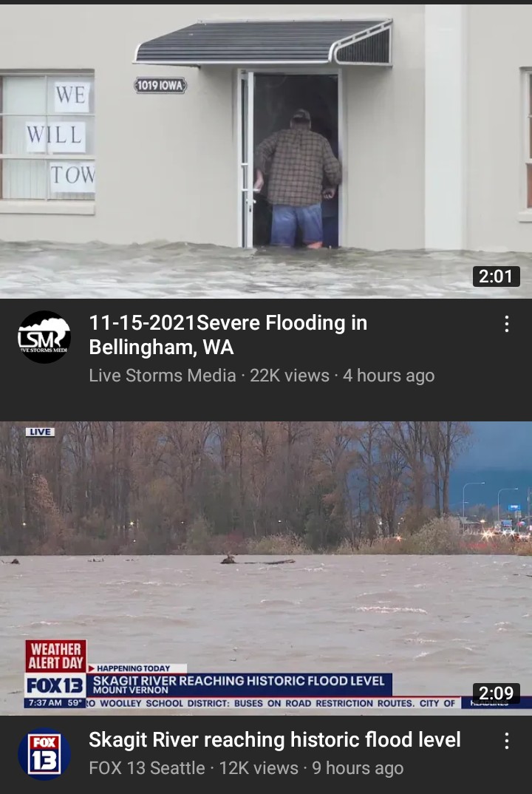Tap the '9 hours ago' upload time text
The image size is (532, 794).
pos(358,767)
